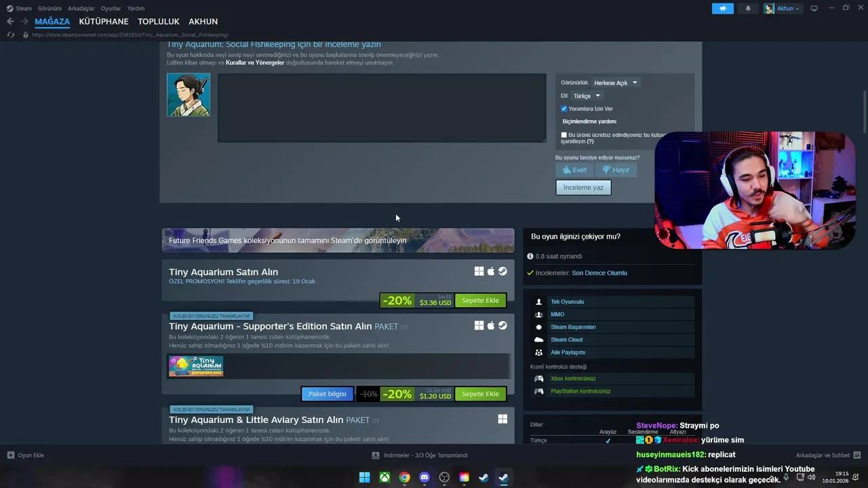Click the Tek Oyunculu category icon

(x=538, y=302)
